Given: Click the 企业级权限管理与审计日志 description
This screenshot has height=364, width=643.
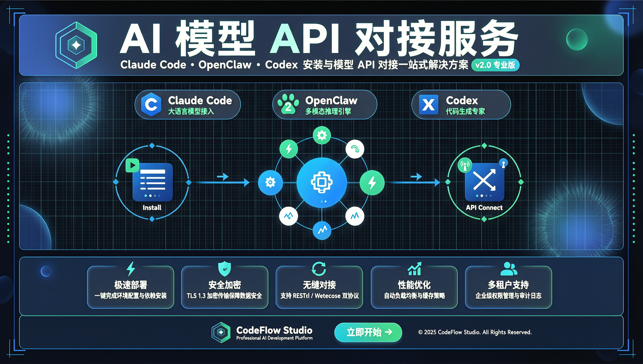Looking at the screenshot, I should click(x=508, y=296).
